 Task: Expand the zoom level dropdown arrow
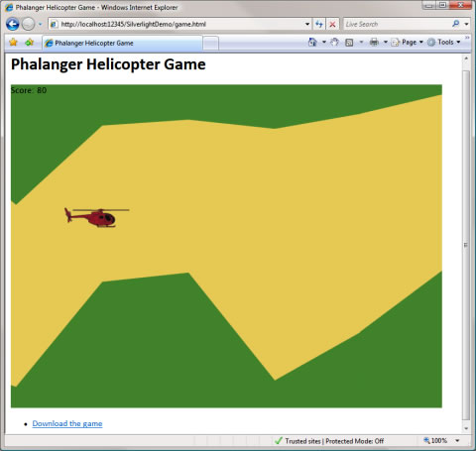(x=457, y=440)
